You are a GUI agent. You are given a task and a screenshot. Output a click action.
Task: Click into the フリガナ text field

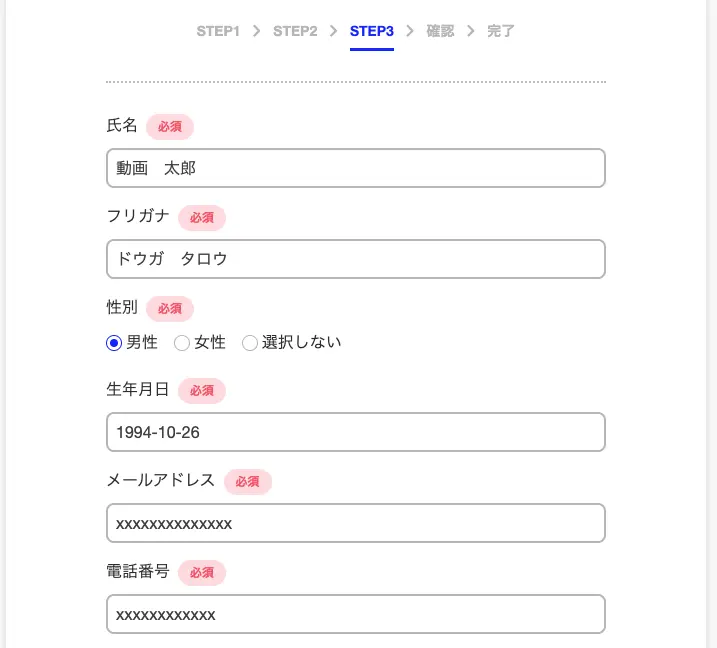[356, 259]
